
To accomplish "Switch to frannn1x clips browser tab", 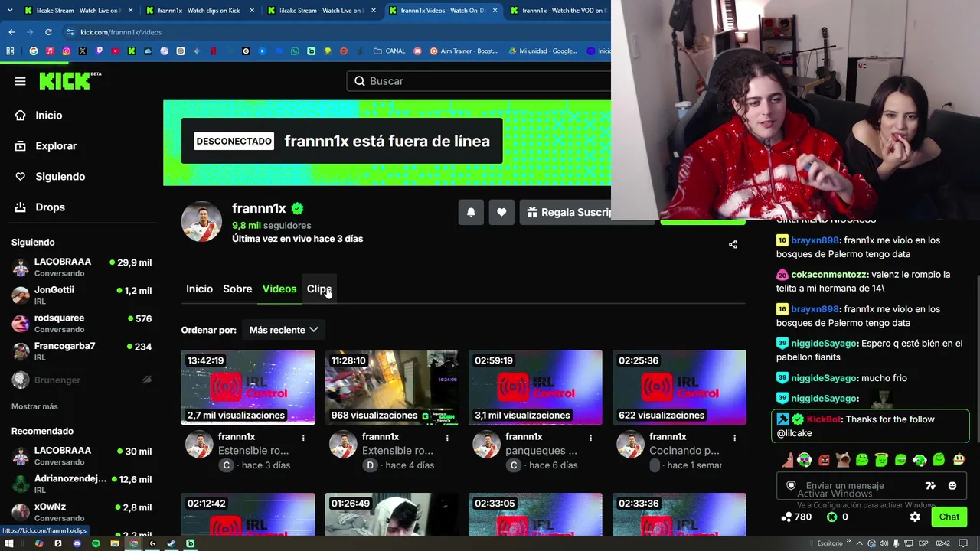I will click(x=198, y=11).
